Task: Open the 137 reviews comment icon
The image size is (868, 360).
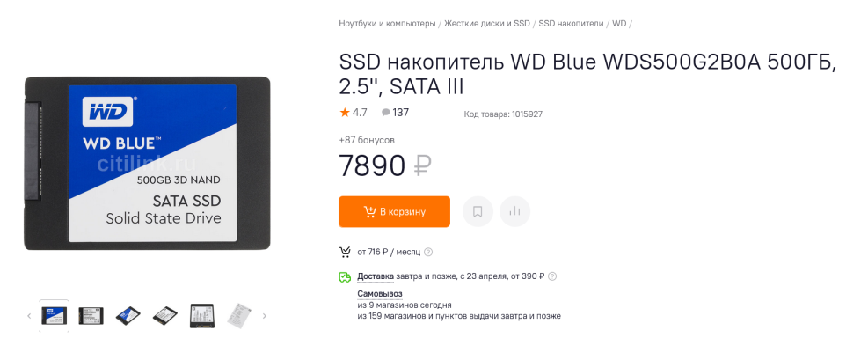Action: tap(395, 113)
